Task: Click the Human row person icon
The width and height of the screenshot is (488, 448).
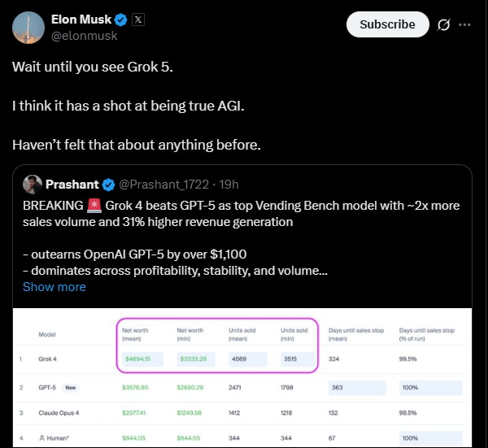Action: 41,438
